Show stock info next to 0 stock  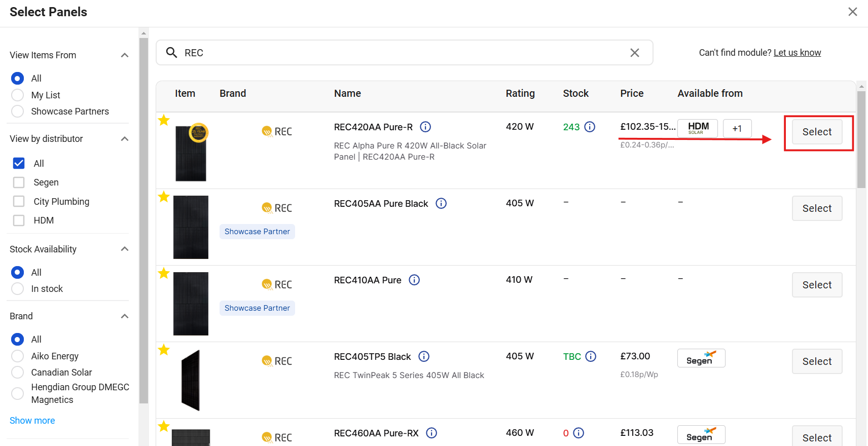pos(578,433)
